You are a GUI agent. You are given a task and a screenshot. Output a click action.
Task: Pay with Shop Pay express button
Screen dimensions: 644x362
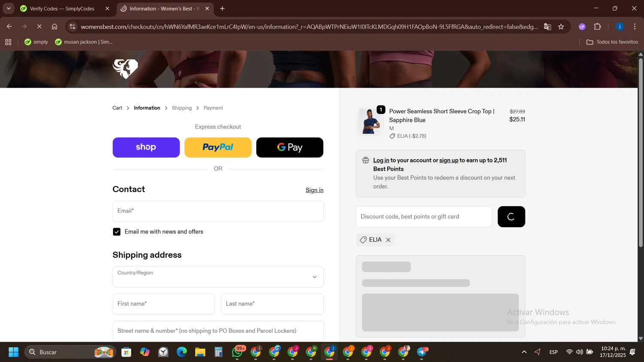[x=146, y=147]
